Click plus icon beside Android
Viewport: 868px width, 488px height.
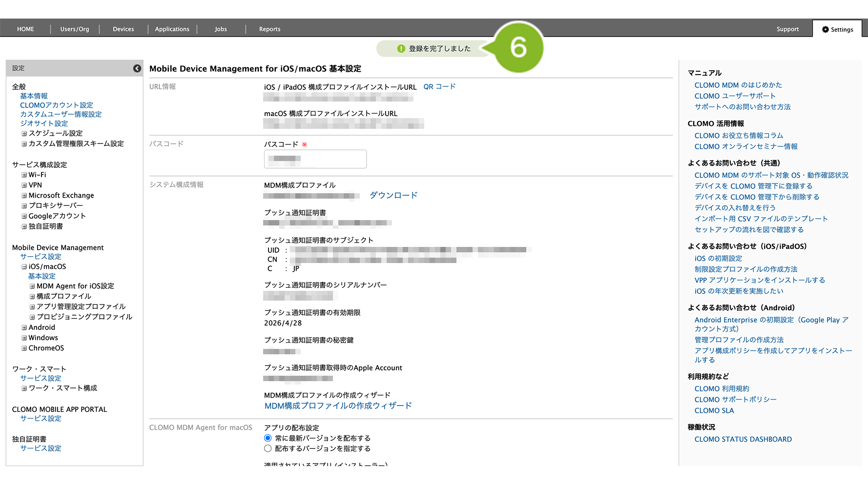[24, 327]
